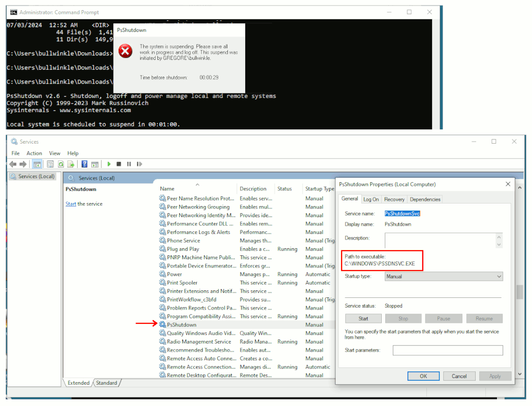
Task: Click the red error icon in PsShutdown dialog
Action: pos(125,51)
